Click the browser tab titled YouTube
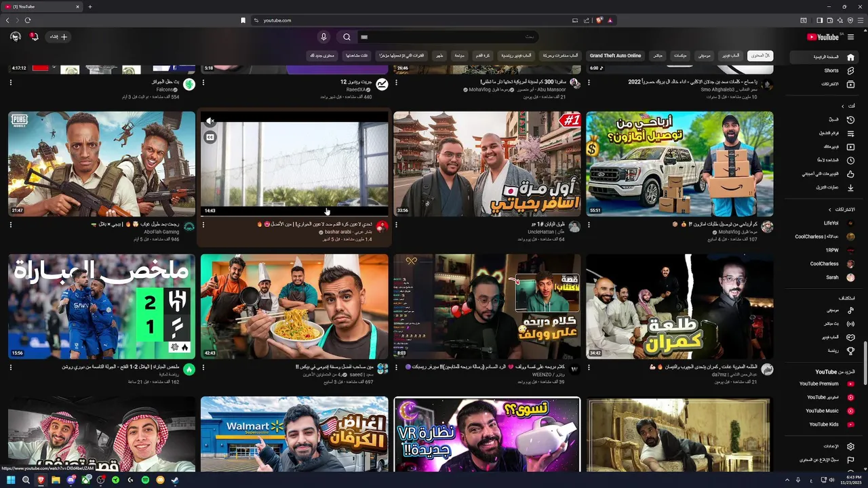 click(x=42, y=7)
